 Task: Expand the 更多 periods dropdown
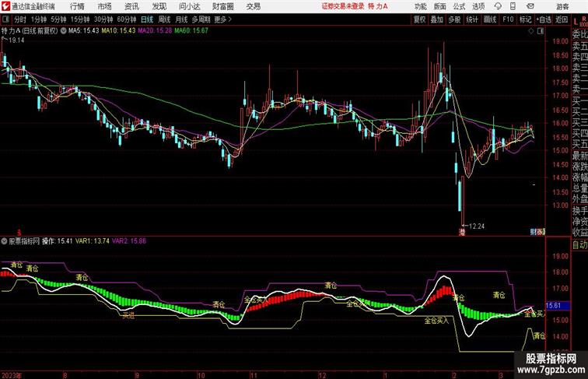pyautogui.click(x=222, y=19)
